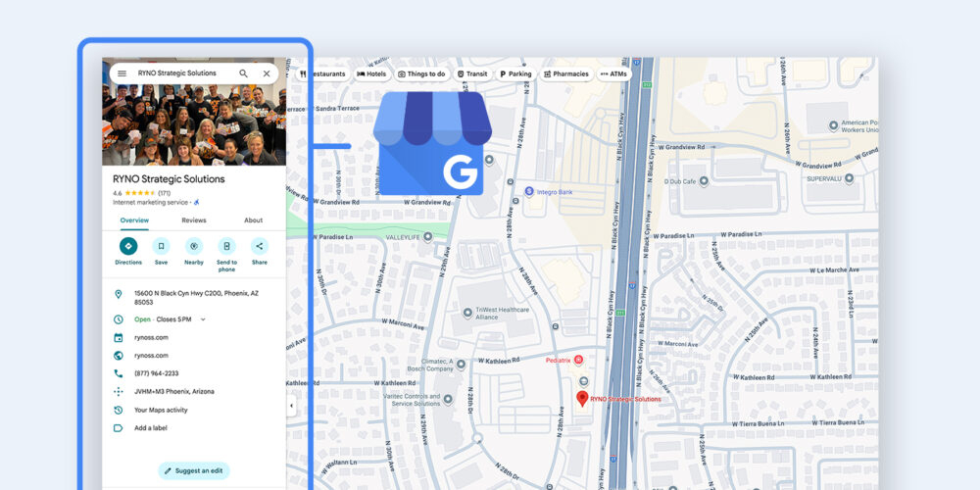Expand the hours dropdown next to Closes 5 PM

pyautogui.click(x=203, y=319)
